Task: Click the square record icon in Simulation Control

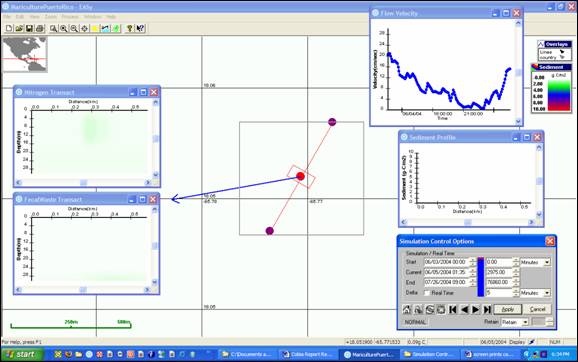Action: [441, 310]
